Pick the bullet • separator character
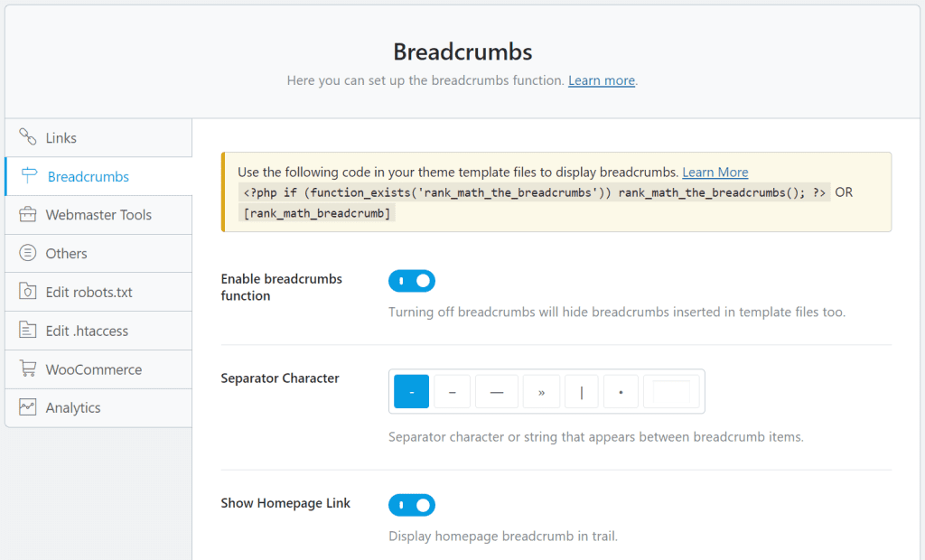The height and width of the screenshot is (560, 925). (621, 391)
